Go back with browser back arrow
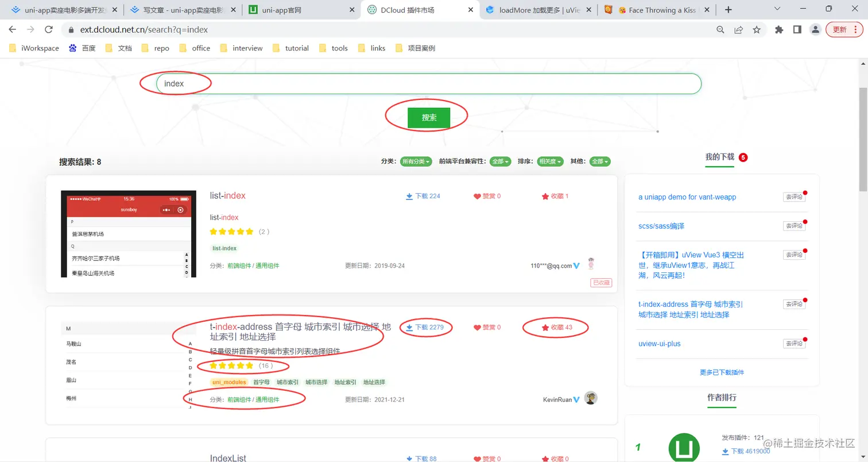The height and width of the screenshot is (462, 868). (13, 29)
